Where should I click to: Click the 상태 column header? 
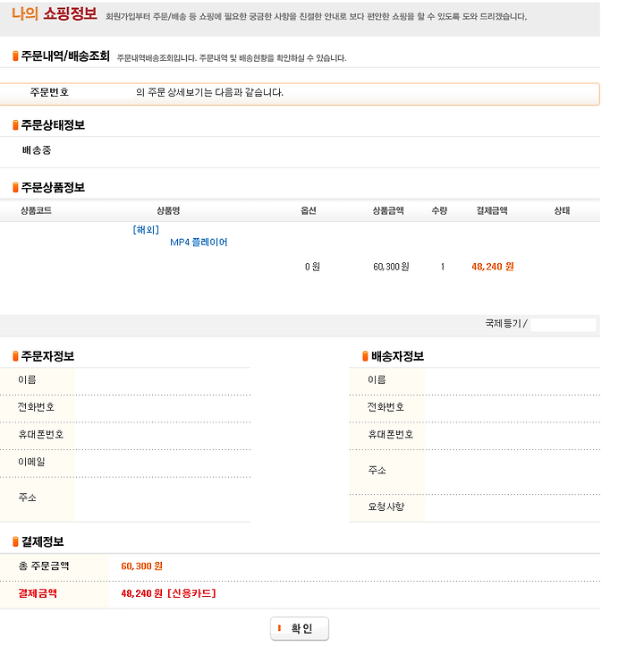[x=562, y=211]
